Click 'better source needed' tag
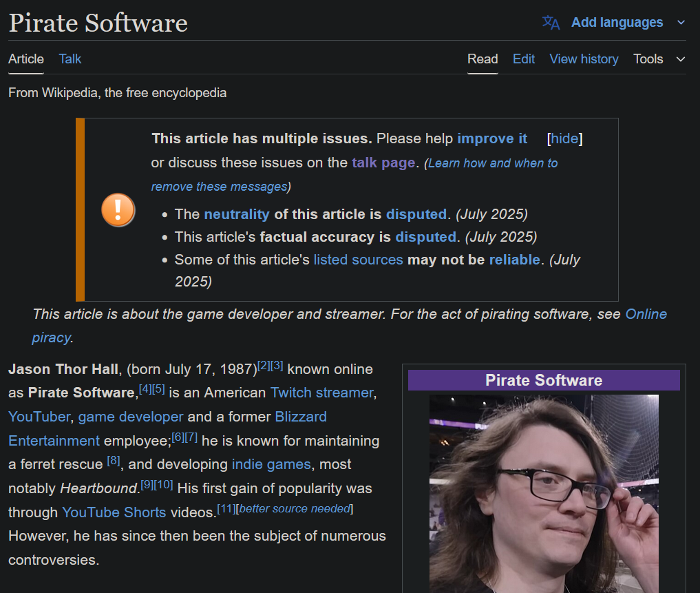 tap(295, 509)
